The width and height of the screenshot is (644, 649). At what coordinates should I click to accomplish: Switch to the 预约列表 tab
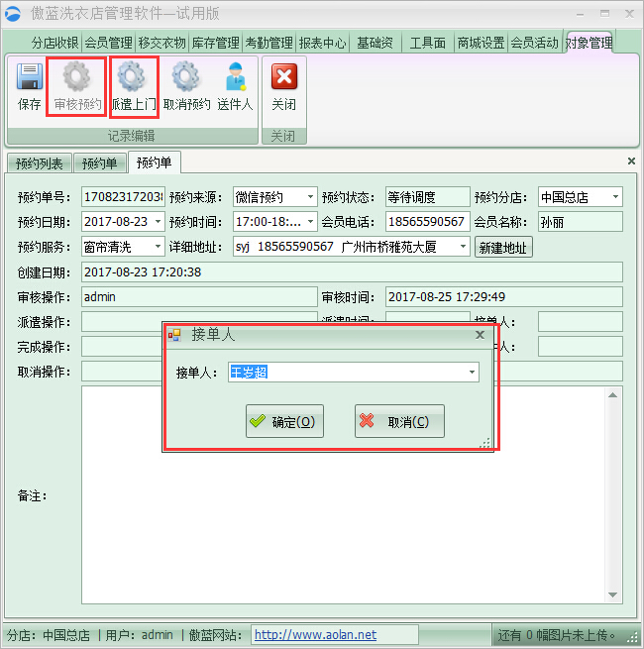tap(39, 163)
